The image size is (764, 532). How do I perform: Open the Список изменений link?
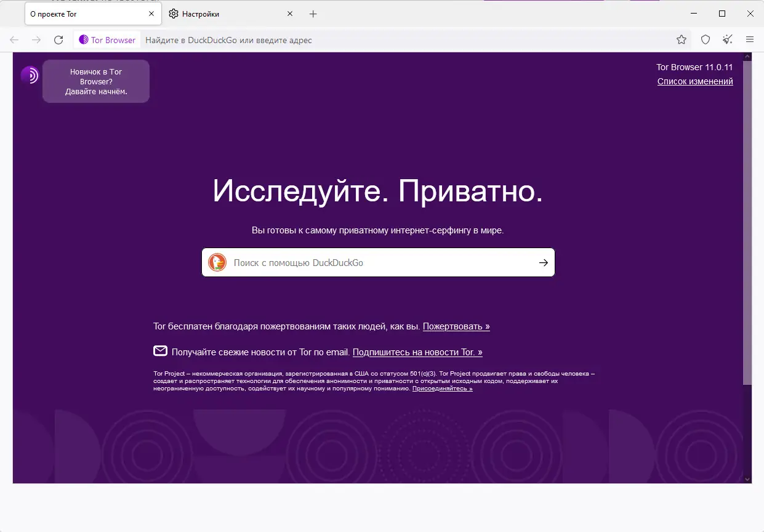pyautogui.click(x=694, y=81)
